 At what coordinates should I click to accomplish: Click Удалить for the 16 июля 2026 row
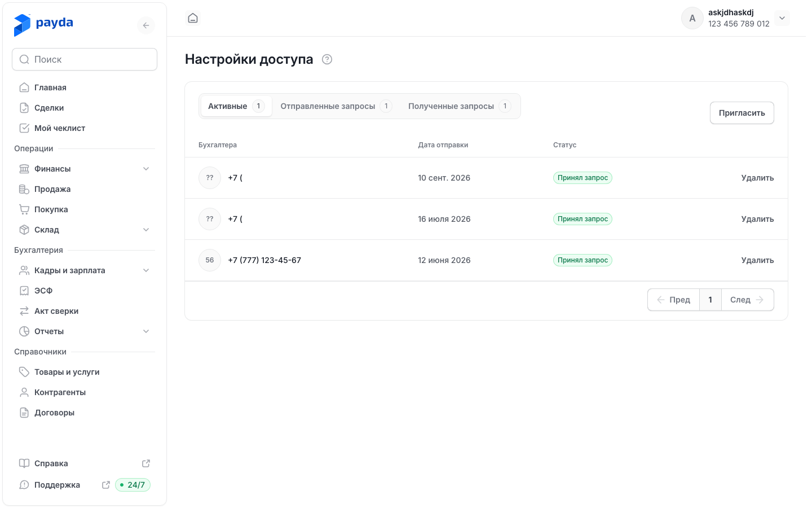coord(757,219)
